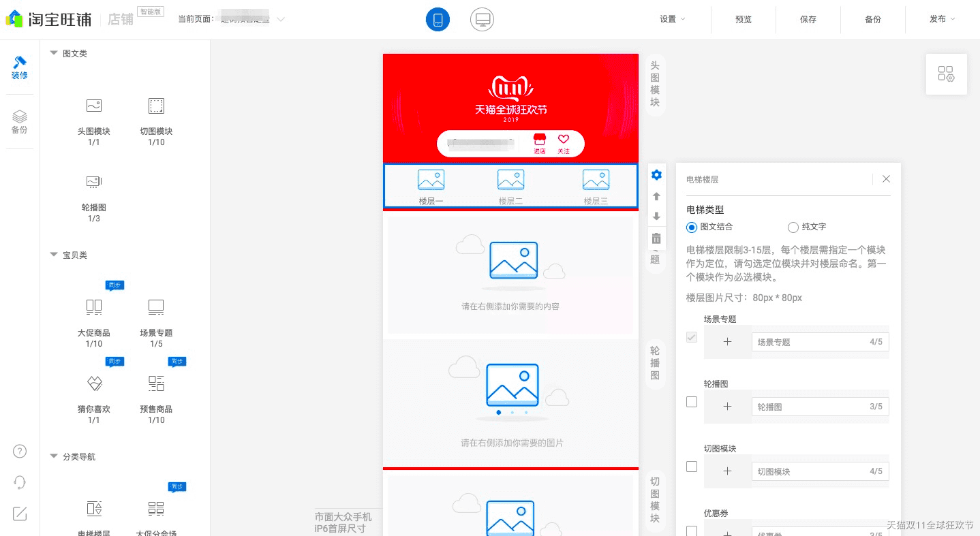Open feedback edit icon in the sidebar
Screen dimensions: 980x536
(x=20, y=514)
